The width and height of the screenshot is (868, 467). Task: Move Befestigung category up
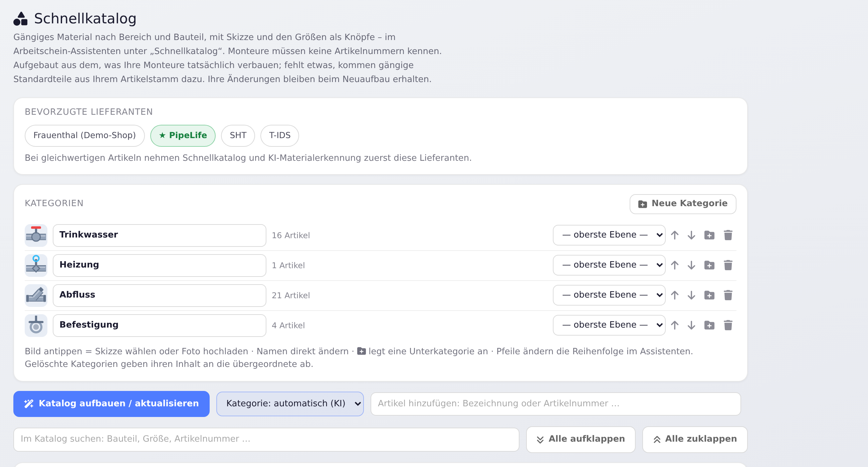(675, 325)
